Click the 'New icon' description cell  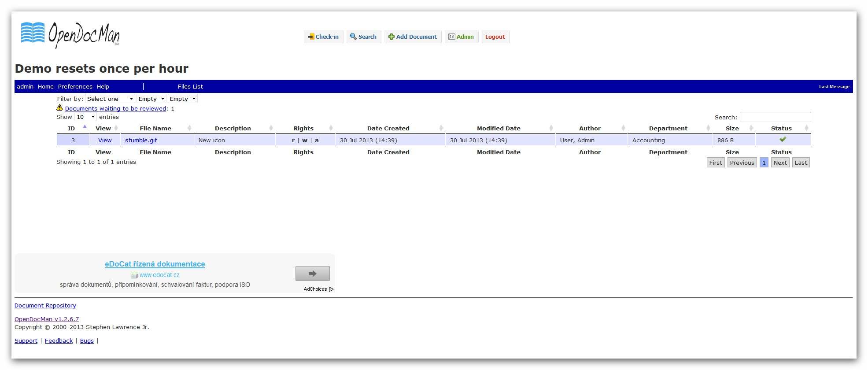click(x=234, y=140)
